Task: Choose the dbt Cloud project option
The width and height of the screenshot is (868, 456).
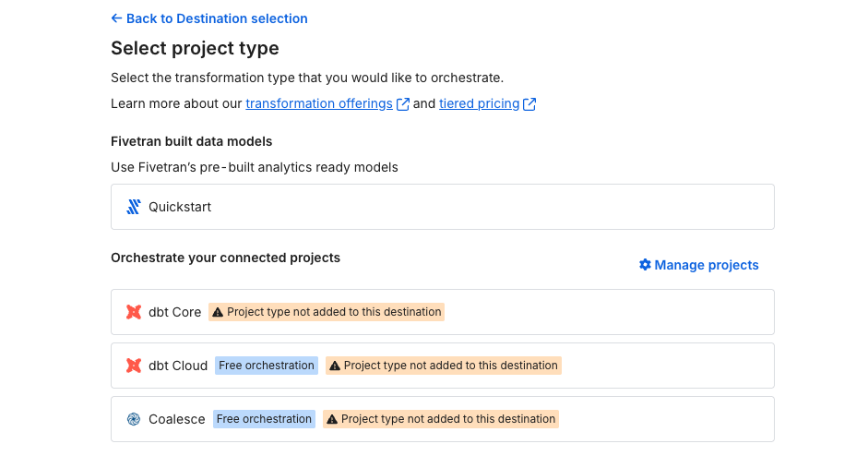Action: [x=178, y=366]
